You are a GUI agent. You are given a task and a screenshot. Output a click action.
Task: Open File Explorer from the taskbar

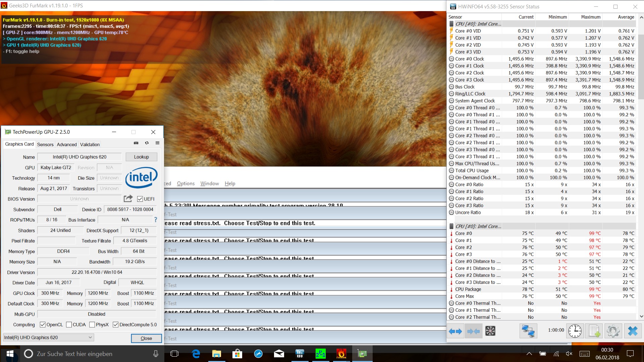tap(217, 354)
